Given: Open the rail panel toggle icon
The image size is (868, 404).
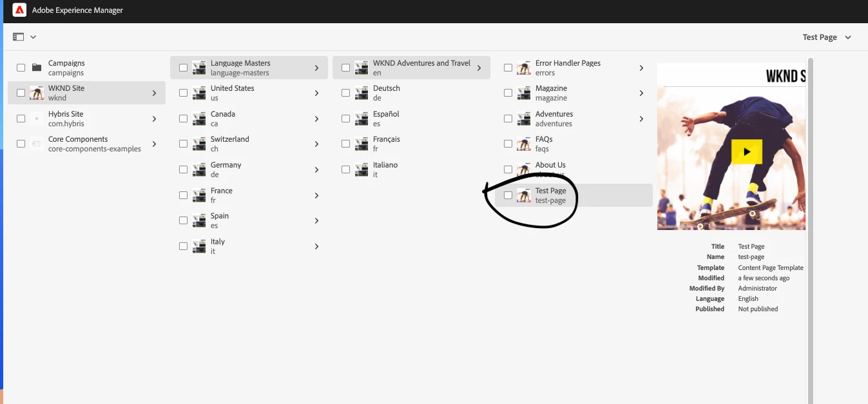Looking at the screenshot, I should click(x=18, y=37).
